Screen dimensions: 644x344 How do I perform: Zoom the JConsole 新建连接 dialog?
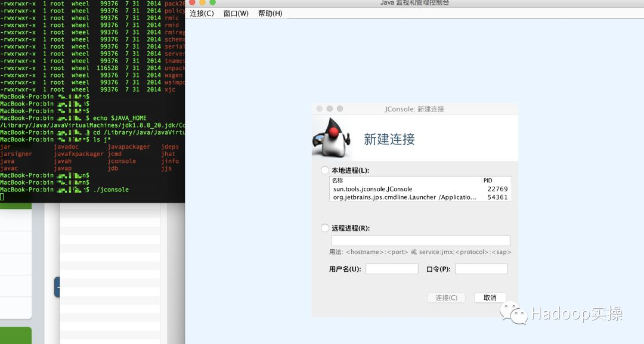pyautogui.click(x=340, y=109)
